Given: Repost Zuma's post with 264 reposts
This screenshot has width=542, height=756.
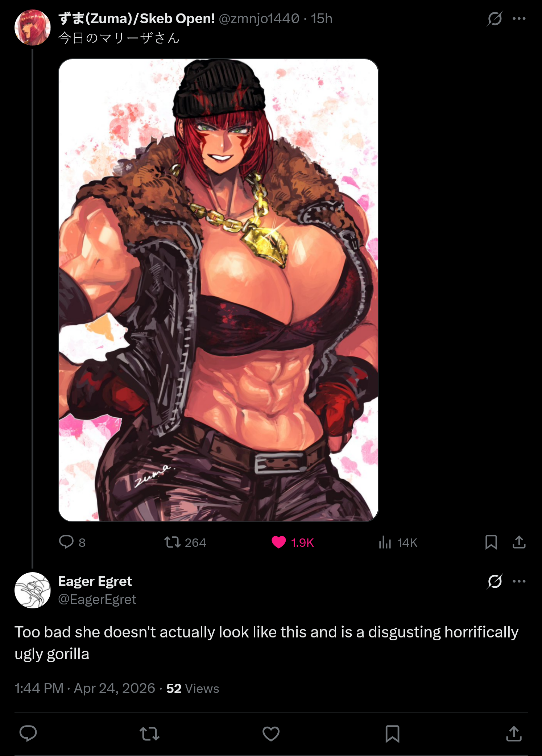Looking at the screenshot, I should pyautogui.click(x=185, y=542).
